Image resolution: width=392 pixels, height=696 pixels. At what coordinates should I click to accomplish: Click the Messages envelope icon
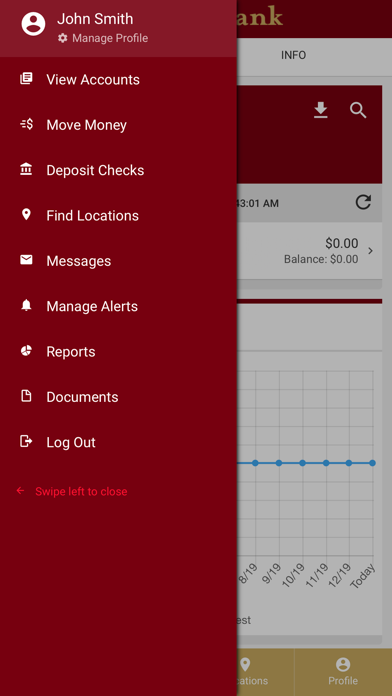click(26, 260)
